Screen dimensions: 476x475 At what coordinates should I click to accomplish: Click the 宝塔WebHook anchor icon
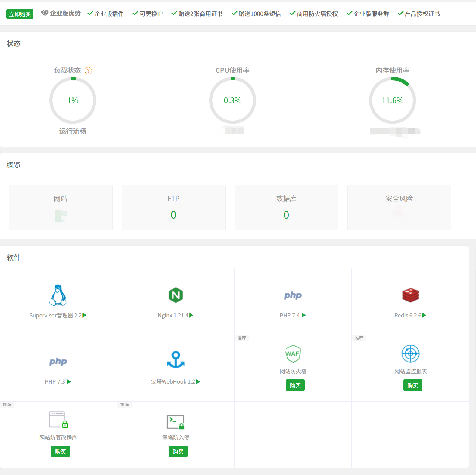click(x=176, y=359)
